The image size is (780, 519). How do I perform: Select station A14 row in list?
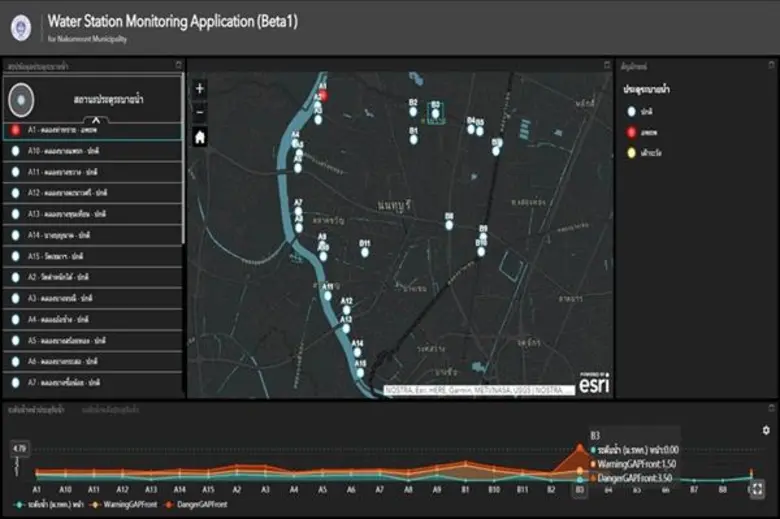(x=93, y=235)
